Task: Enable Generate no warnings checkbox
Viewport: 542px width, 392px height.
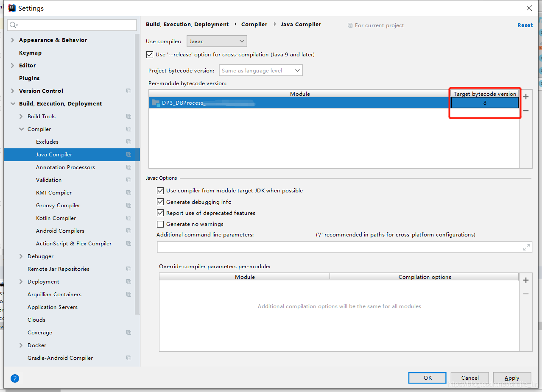Action: tap(160, 224)
